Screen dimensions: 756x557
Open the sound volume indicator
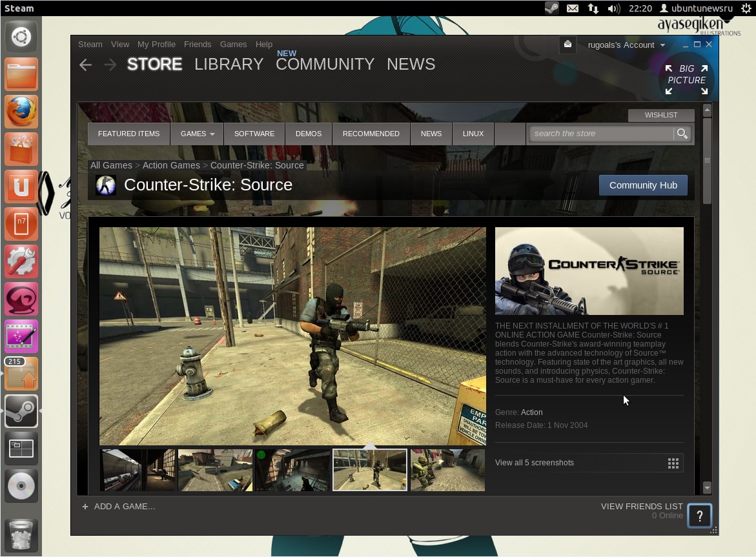pos(614,8)
